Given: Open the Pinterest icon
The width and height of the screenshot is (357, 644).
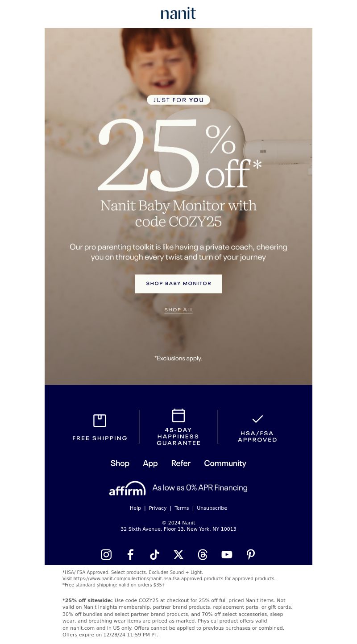Looking at the screenshot, I should tap(251, 554).
